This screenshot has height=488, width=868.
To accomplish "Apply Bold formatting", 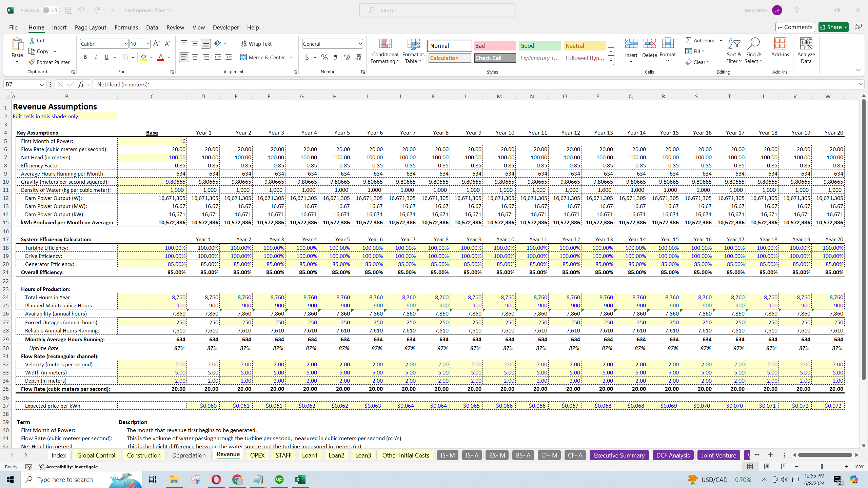I will coord(85,57).
